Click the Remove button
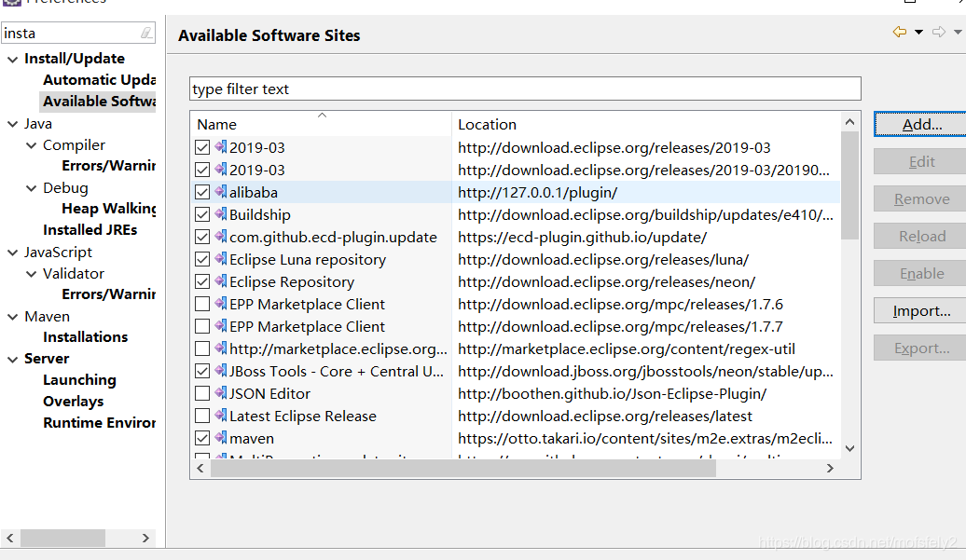The width and height of the screenshot is (966, 560). coord(921,198)
